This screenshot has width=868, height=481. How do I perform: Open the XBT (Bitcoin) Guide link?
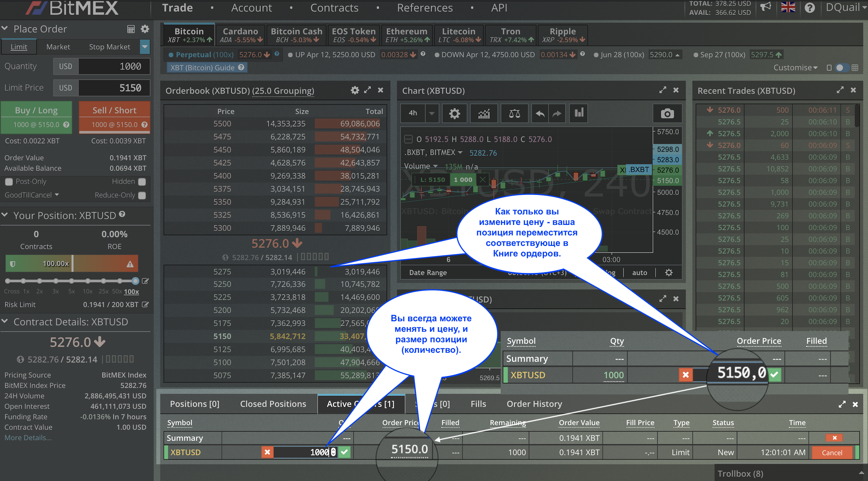pyautogui.click(x=202, y=67)
